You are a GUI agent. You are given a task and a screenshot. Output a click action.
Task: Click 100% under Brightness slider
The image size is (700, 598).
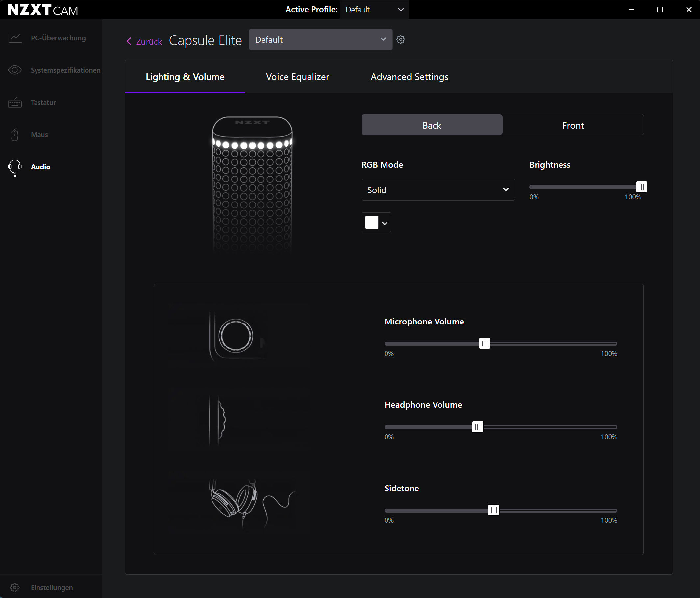(x=633, y=197)
